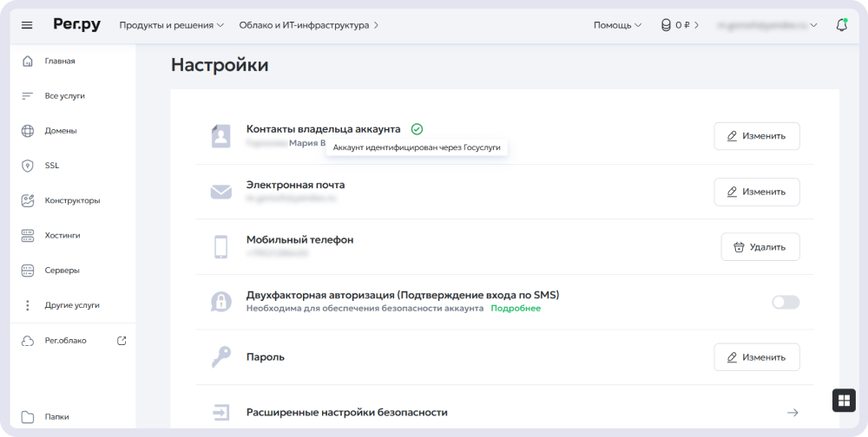Click the Конструкторы icon
This screenshot has width=868, height=437.
coord(27,201)
